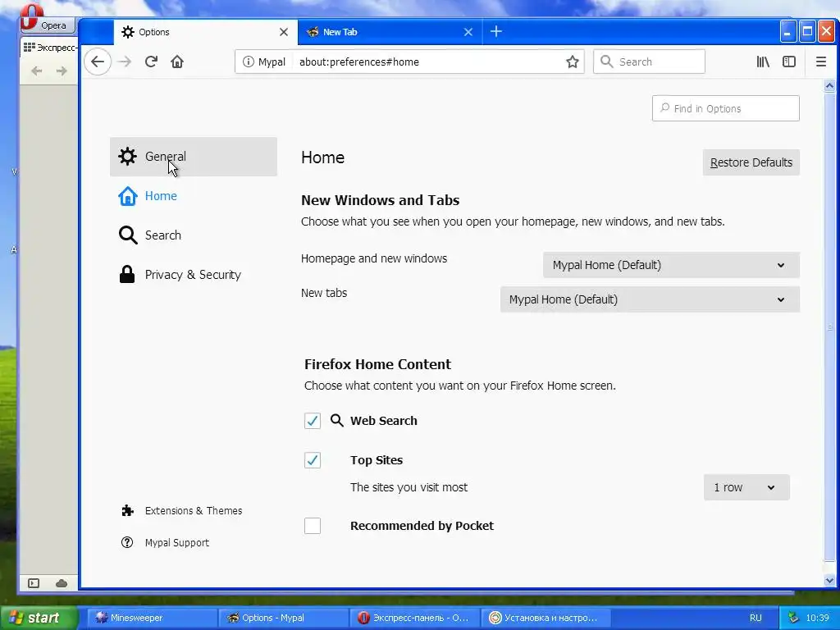Click the Privacy & Security lock icon

pos(127,274)
